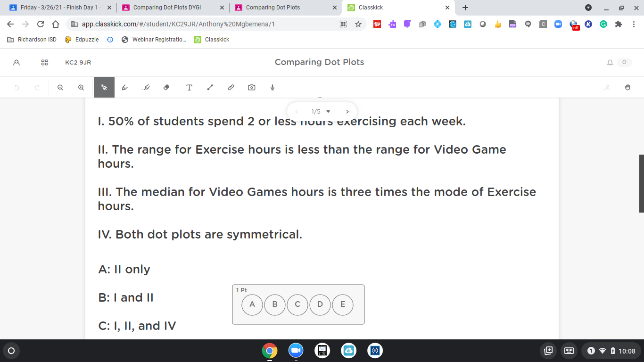Viewport: 644px width, 362px height.
Task: Start audio recording with microphone tool
Action: pos(272,87)
